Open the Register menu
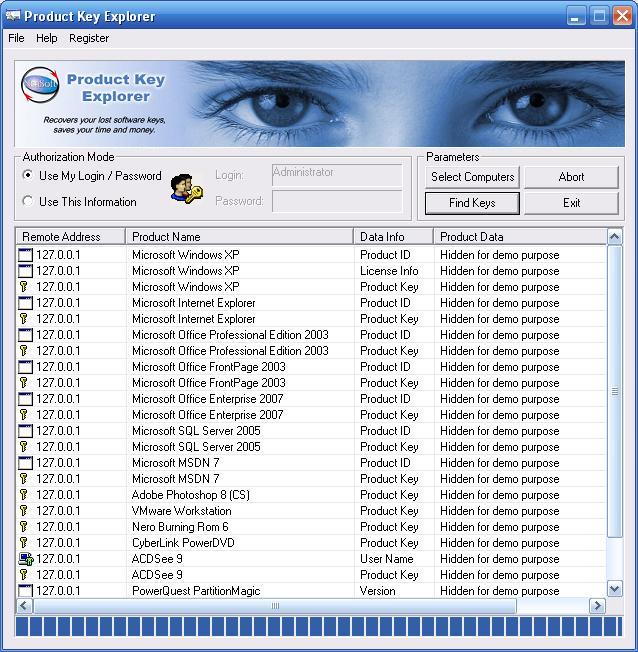The height and width of the screenshot is (652, 638). [x=89, y=38]
